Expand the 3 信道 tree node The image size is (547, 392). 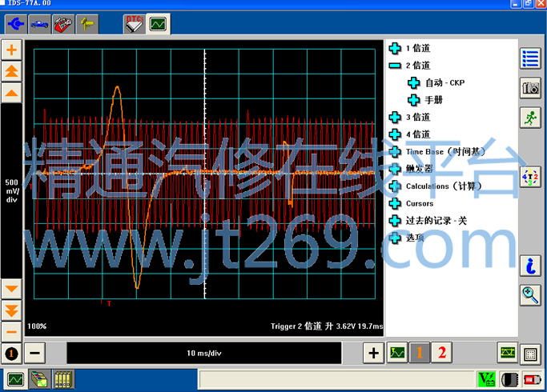395,117
